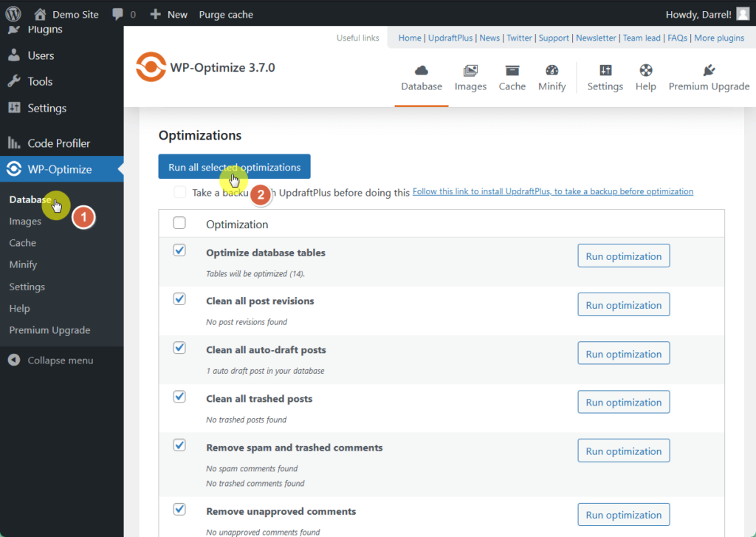Click the Cache archive box icon
The width and height of the screenshot is (756, 537).
tap(512, 70)
